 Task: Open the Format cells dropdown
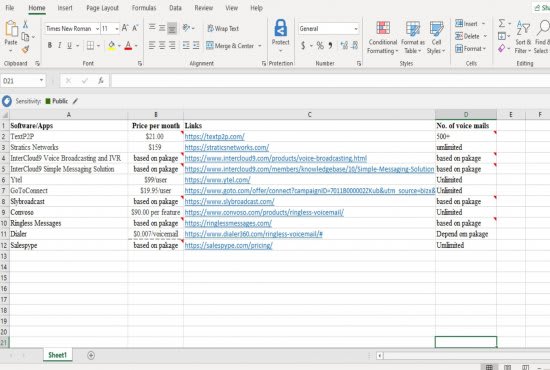[x=471, y=49]
